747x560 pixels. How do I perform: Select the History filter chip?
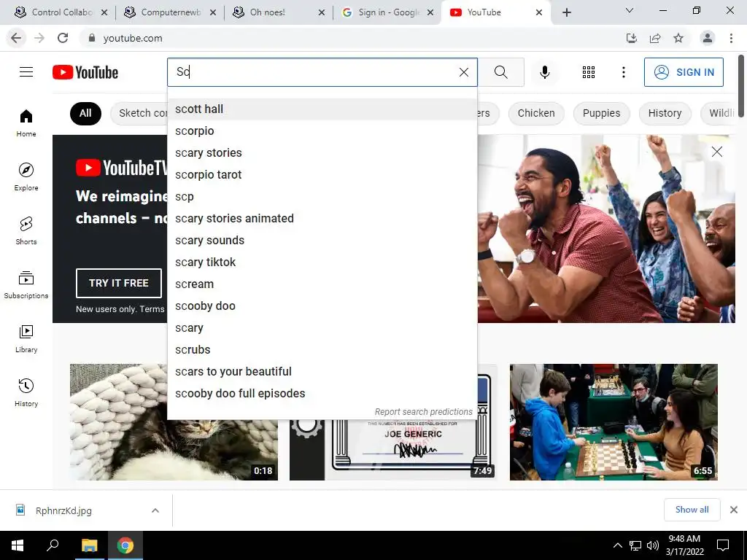(x=665, y=113)
